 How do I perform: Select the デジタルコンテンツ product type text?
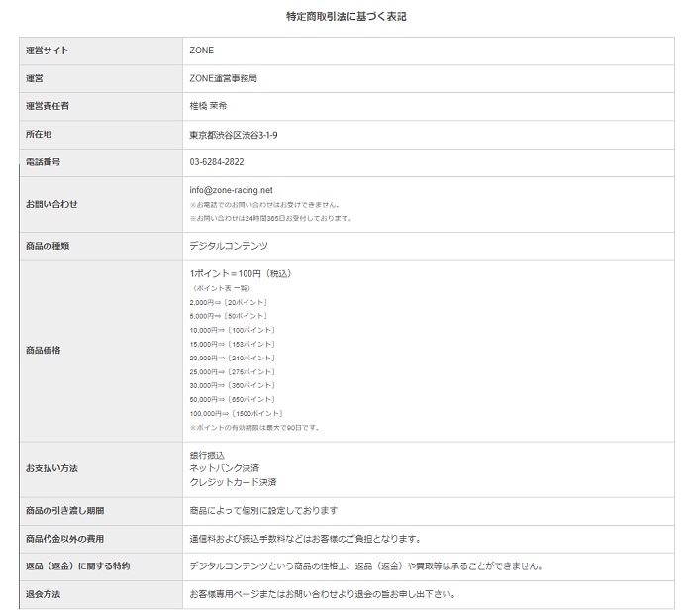click(229, 246)
